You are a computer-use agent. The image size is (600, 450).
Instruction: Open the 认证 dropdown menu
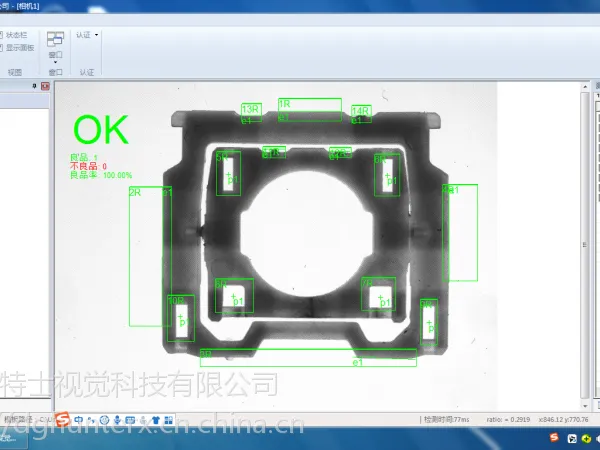87,35
